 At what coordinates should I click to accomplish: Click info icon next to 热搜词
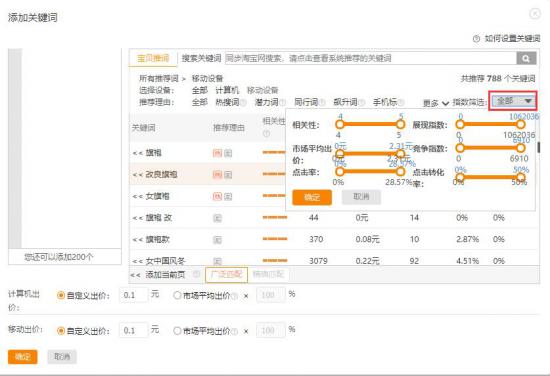coord(243,102)
